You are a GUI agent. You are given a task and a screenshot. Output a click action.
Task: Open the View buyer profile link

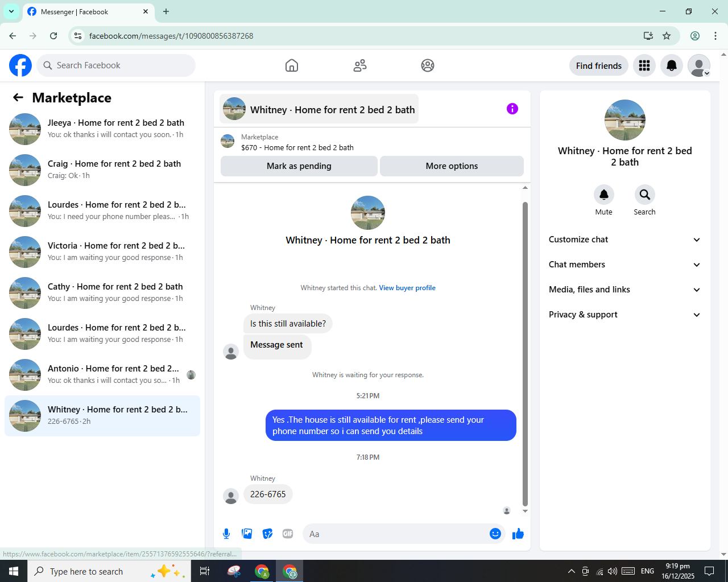coord(407,288)
